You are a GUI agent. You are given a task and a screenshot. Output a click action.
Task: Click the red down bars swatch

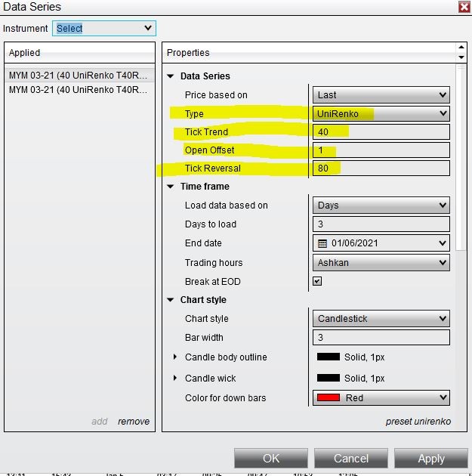[329, 397]
